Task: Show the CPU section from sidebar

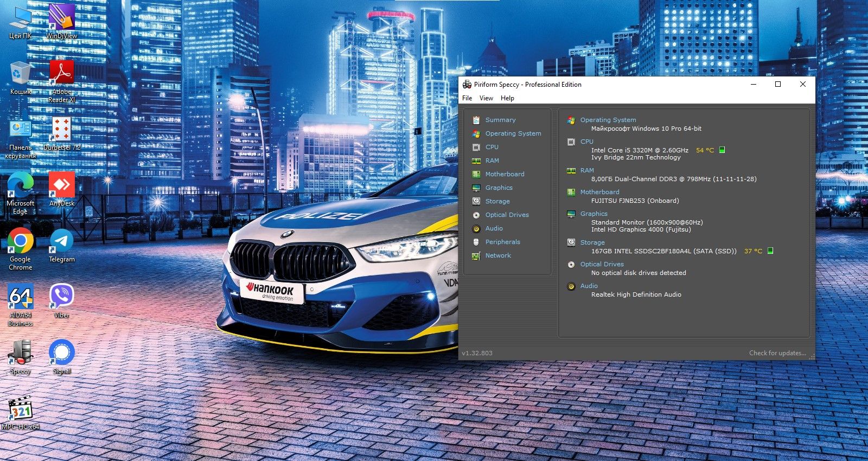Action: pyautogui.click(x=492, y=147)
